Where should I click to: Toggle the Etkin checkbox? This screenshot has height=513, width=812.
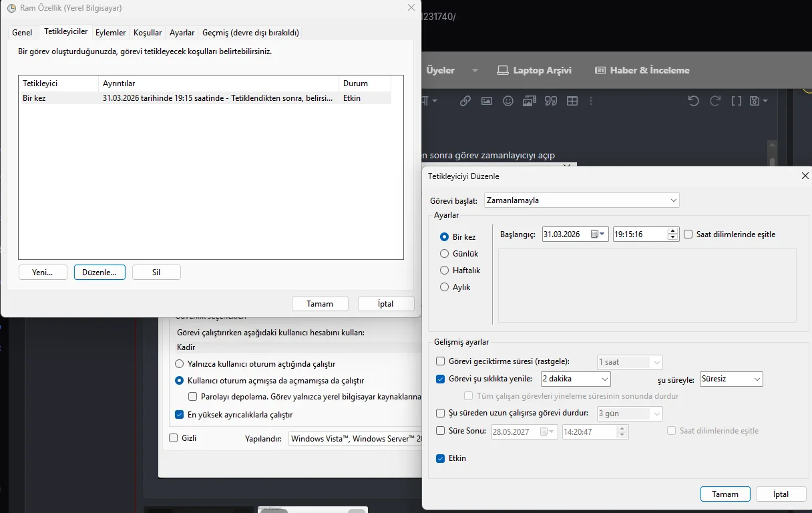(440, 458)
